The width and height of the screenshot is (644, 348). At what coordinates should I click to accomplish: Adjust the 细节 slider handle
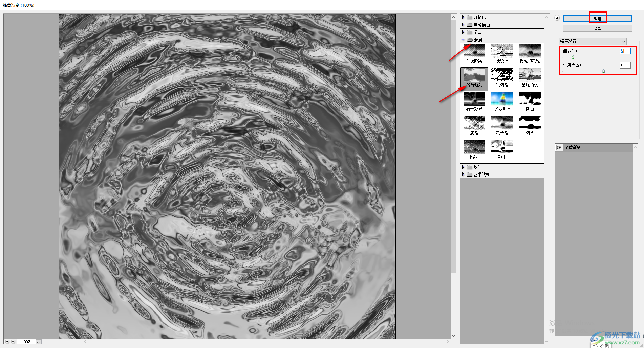573,57
